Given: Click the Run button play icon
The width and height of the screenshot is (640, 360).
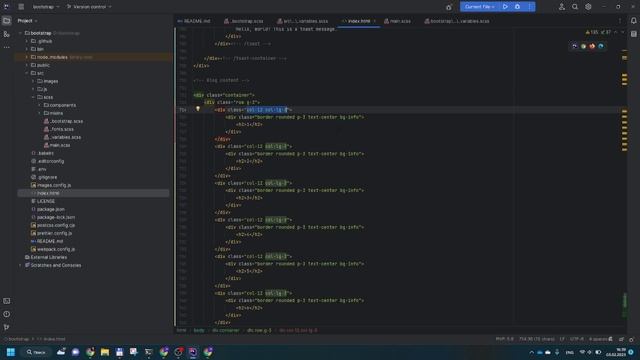Looking at the screenshot, I should pos(505,7).
